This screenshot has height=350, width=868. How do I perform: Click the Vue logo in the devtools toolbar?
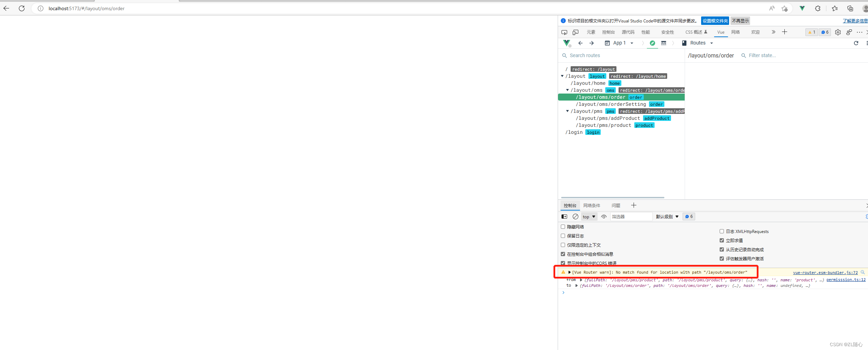(566, 43)
